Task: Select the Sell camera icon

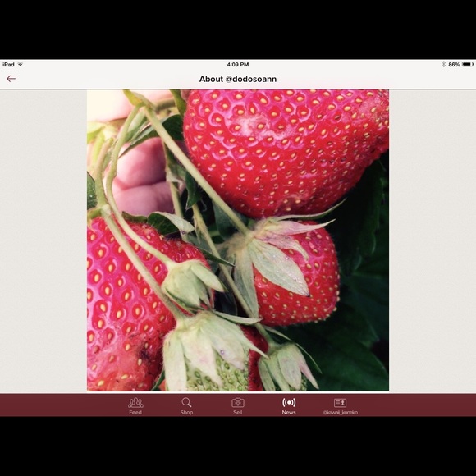Action: [238, 403]
